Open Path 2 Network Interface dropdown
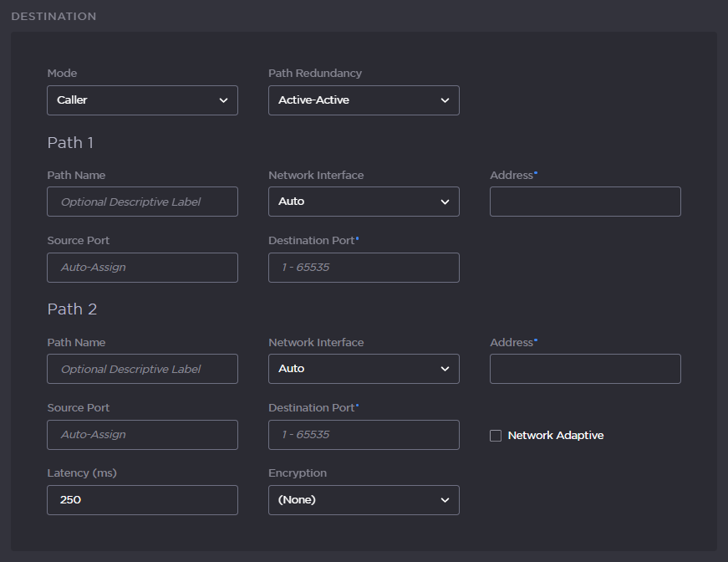The height and width of the screenshot is (562, 728). (364, 368)
